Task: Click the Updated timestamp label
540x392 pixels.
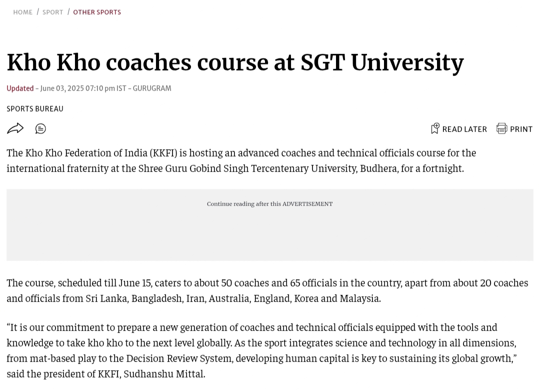Action: [20, 88]
